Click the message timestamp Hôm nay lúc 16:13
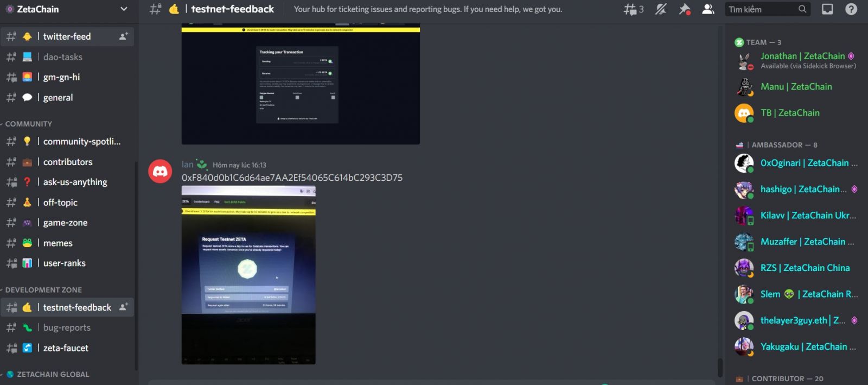868x385 pixels. coord(239,165)
